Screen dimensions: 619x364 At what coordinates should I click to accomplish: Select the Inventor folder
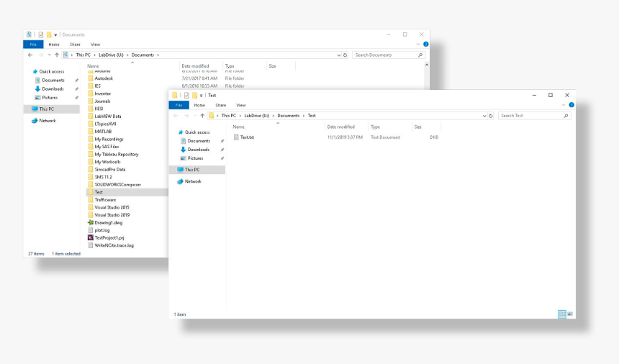point(103,94)
